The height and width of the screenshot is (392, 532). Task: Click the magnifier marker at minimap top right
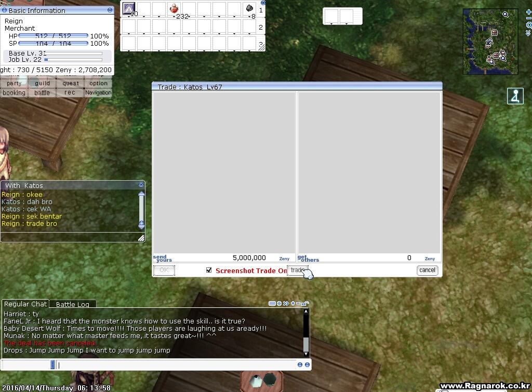(x=505, y=14)
